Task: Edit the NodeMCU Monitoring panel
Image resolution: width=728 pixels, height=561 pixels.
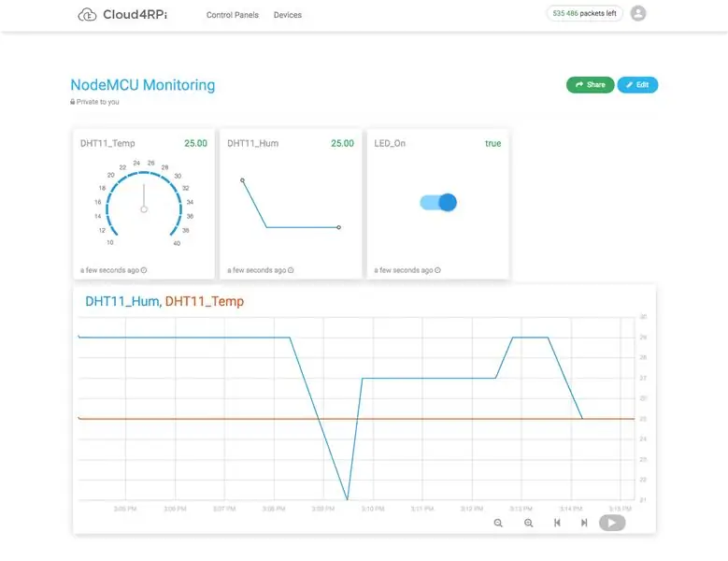Action: (x=637, y=84)
